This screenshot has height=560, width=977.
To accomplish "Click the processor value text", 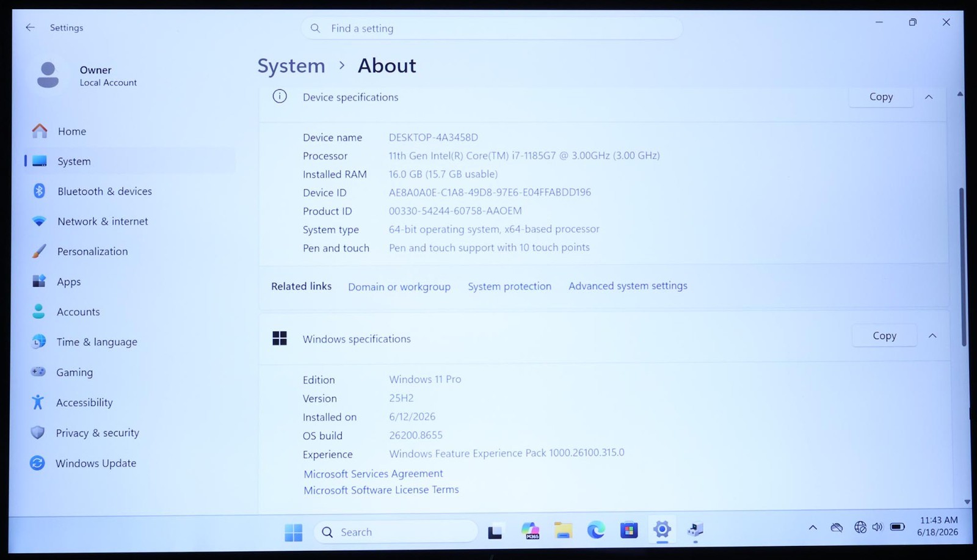I will [524, 156].
